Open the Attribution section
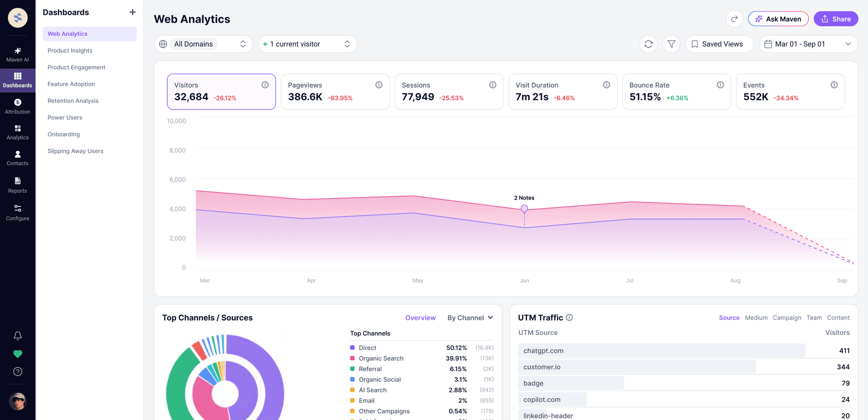 pos(18,107)
